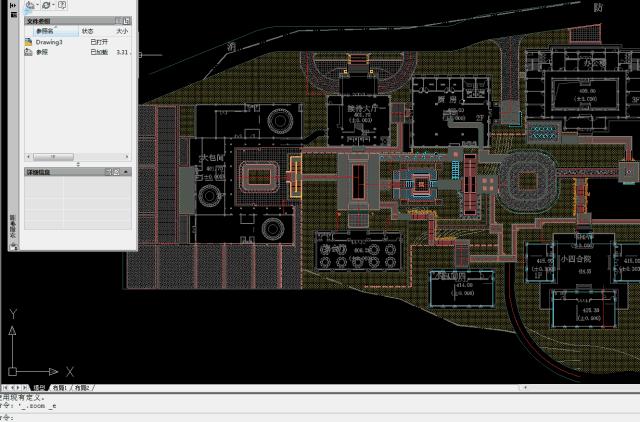Jump to first layout tab arrow
Viewport: 640px width, 422px height.
pyautogui.click(x=5, y=387)
